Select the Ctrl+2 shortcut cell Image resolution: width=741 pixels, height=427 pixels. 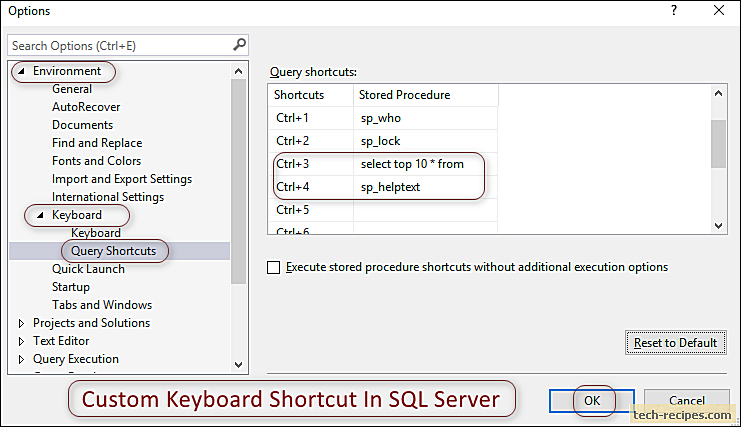tap(311, 141)
